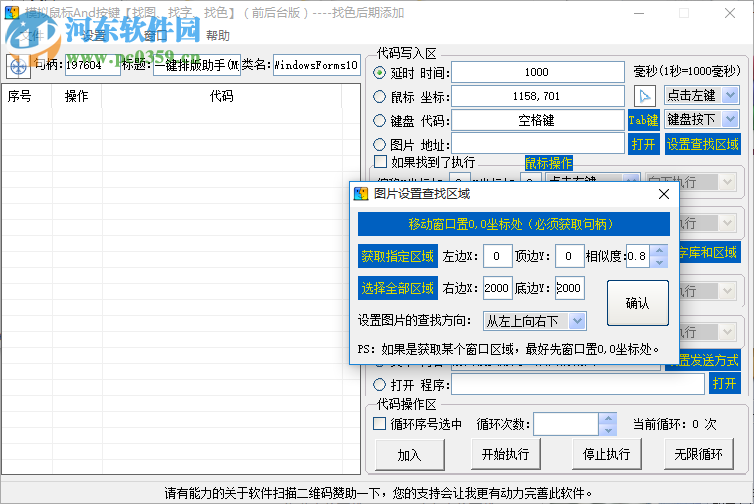Decrease 循环次数 with the down arrow
This screenshot has width=754, height=504.
(608, 430)
